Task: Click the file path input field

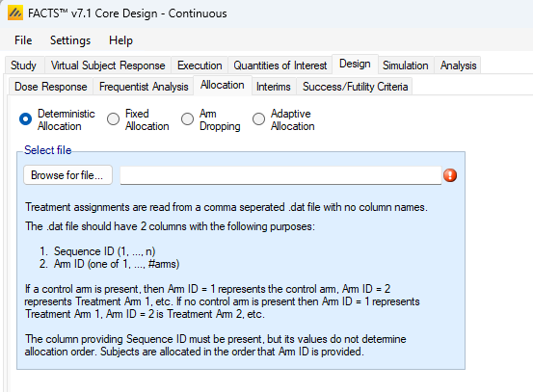Action: tap(280, 175)
